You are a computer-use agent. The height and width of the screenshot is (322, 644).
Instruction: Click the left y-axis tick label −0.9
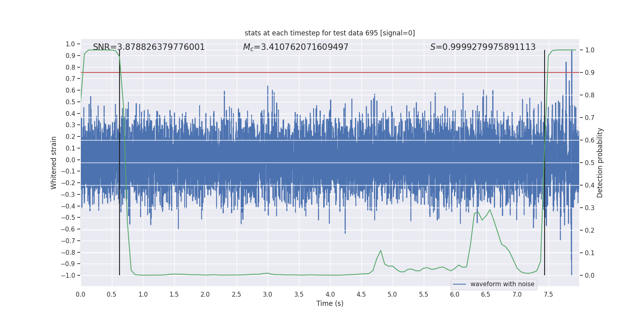(68, 264)
